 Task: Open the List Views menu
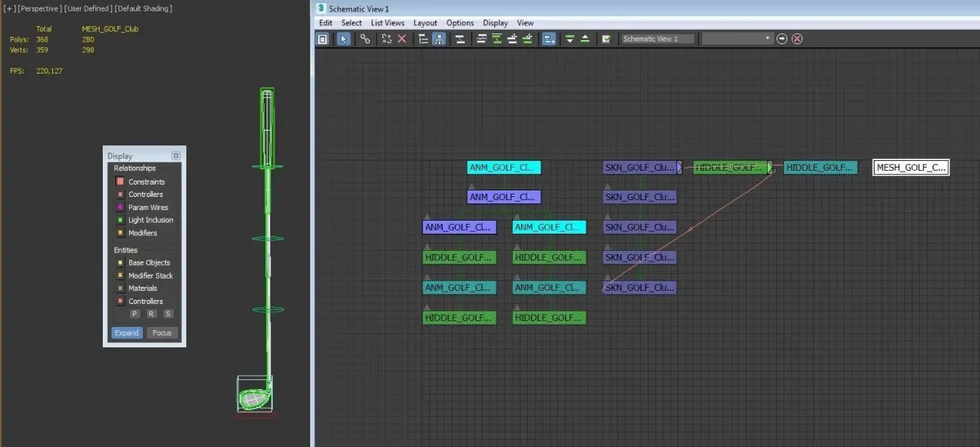388,23
